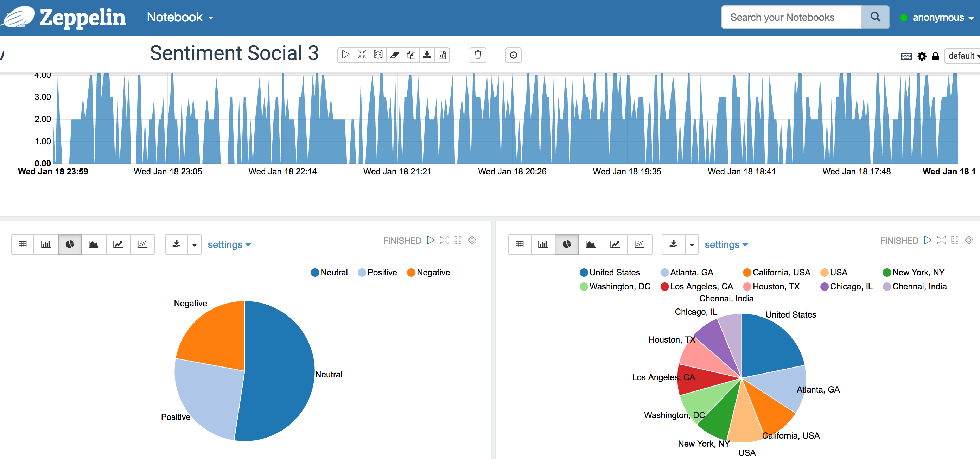Screen dimensions: 980x459
Task: Switch location chart to bar chart
Action: (542, 244)
